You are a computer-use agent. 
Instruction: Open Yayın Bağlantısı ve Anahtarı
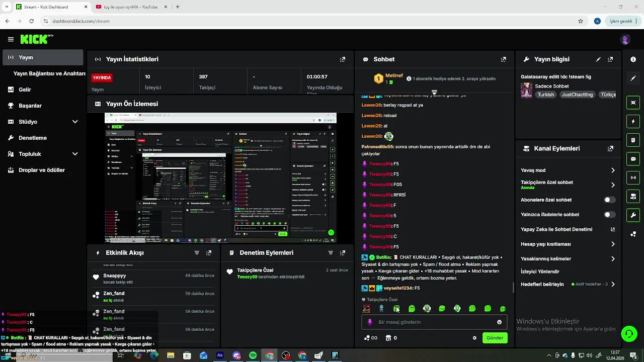click(x=49, y=73)
